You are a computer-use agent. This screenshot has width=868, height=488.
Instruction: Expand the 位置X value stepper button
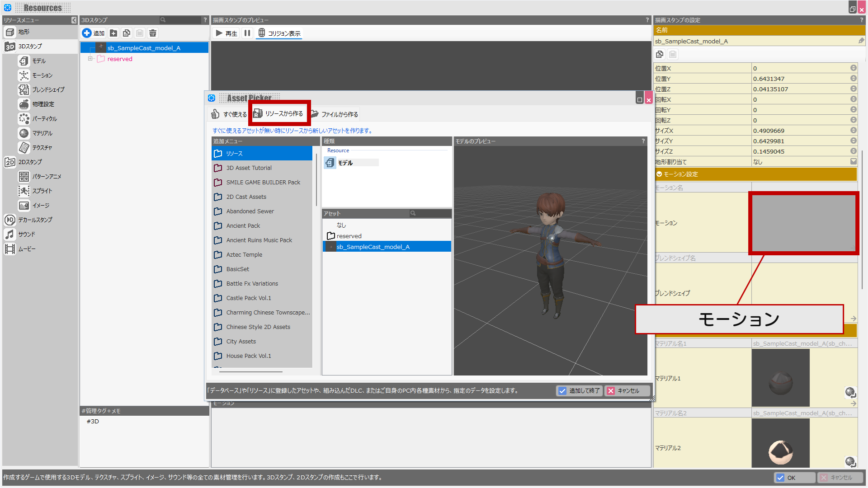[x=853, y=68]
